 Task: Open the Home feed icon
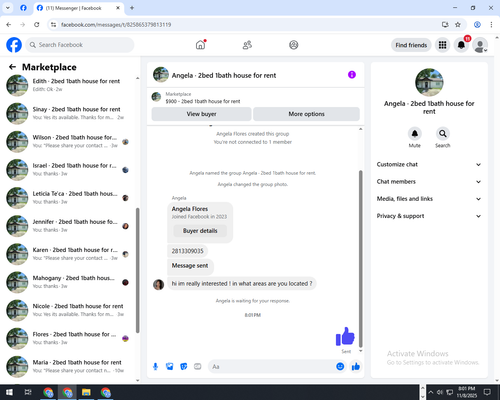pos(200,45)
